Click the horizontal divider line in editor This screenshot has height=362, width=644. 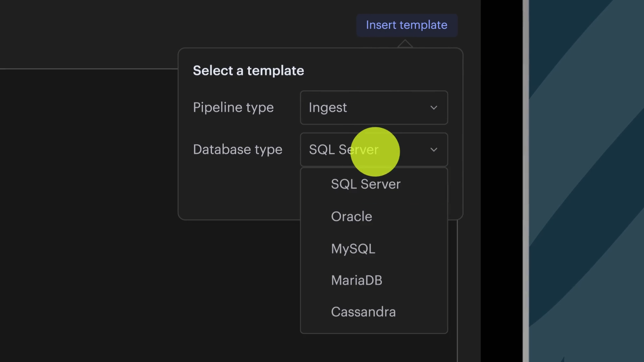(x=87, y=69)
